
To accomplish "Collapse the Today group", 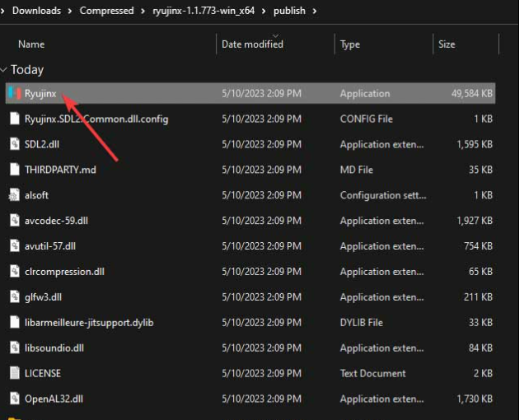I will click(x=3, y=70).
